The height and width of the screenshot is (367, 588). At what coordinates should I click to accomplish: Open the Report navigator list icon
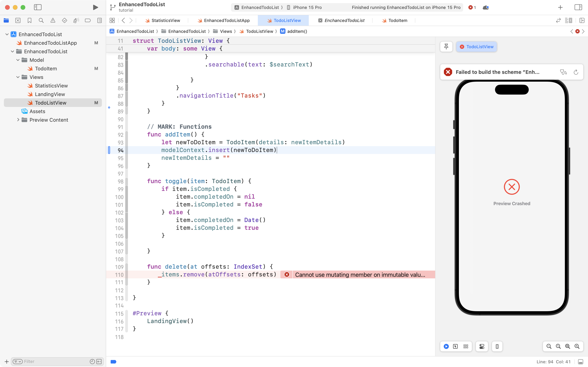(100, 20)
